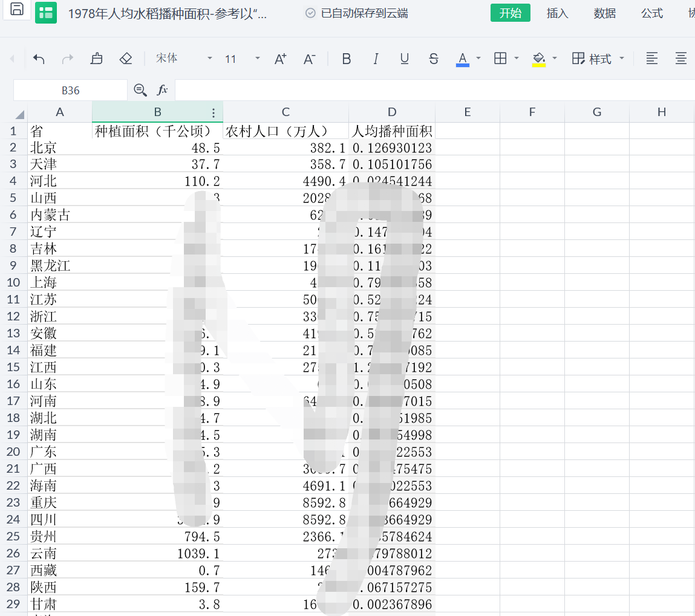
Task: Select column D header
Action: pos(392,112)
